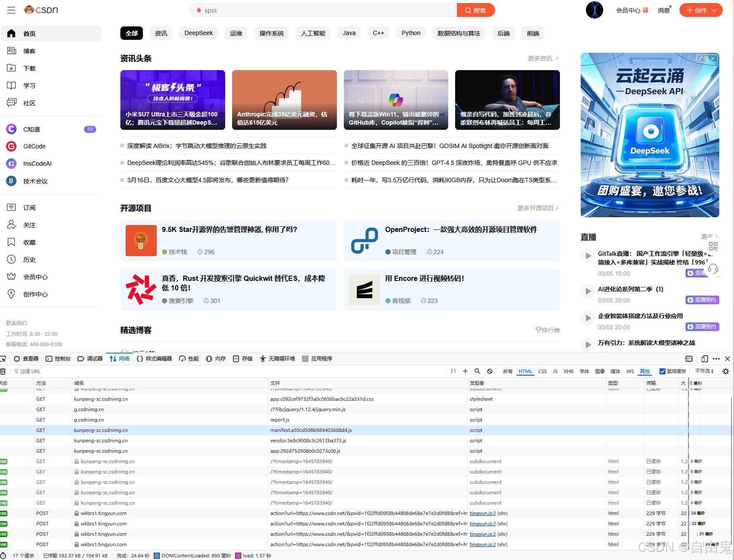The width and height of the screenshot is (734, 560).
Task: Click the request blocking icon
Action: (489, 371)
